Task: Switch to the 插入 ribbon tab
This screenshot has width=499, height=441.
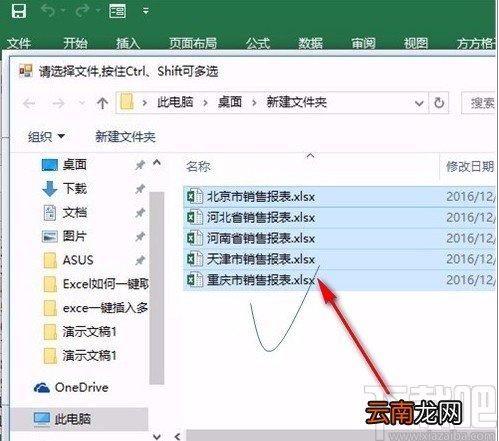Action: (x=128, y=43)
